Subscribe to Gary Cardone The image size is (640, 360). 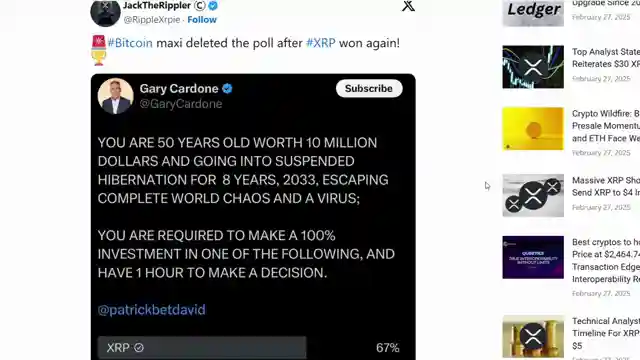point(369,89)
